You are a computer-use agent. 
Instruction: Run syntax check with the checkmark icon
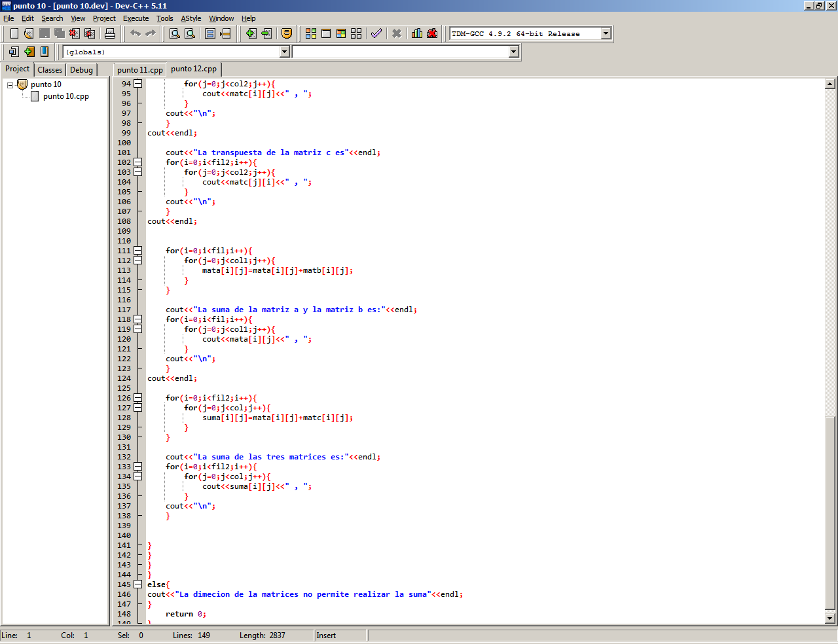[x=376, y=33]
